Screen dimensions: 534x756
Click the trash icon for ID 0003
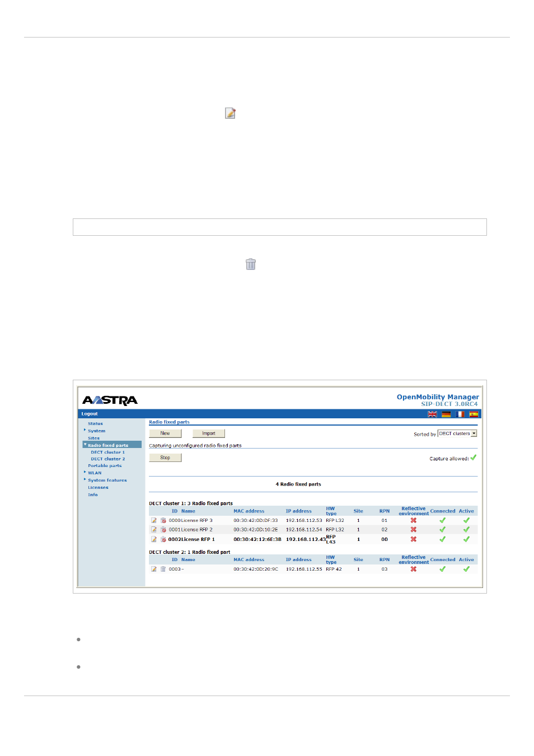(163, 569)
